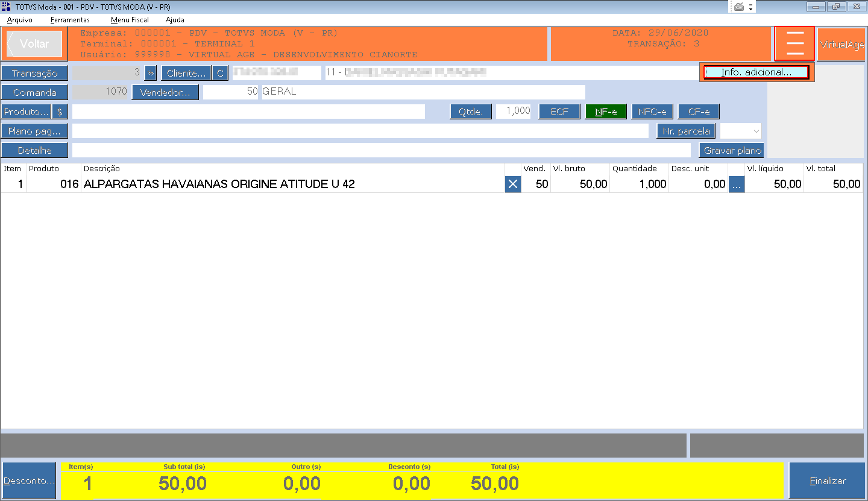Click the Total (is) amount 50,00 in yellow bar
This screenshot has height=501, width=868.
click(495, 484)
